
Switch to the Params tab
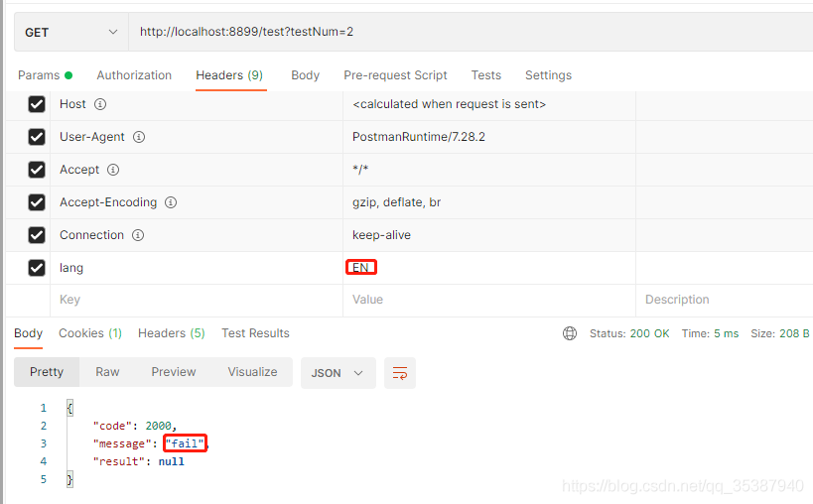(45, 75)
